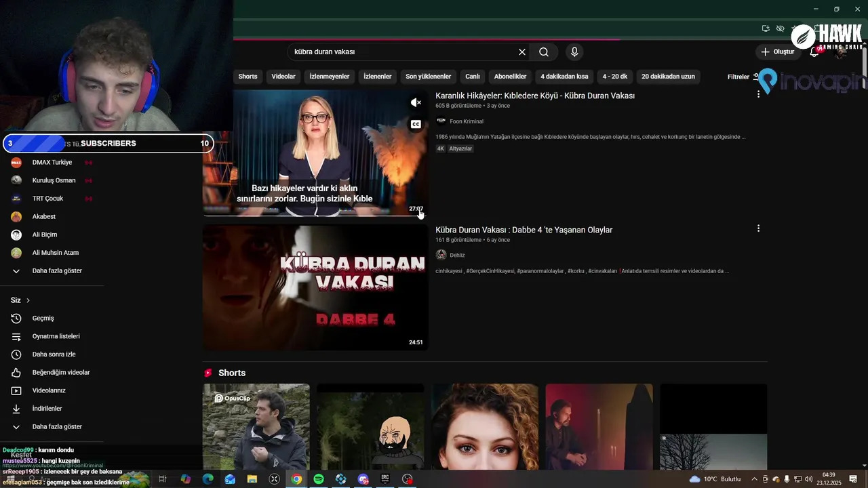The image size is (868, 488).
Task: Open the cartoon bearded man short
Action: [370, 427]
